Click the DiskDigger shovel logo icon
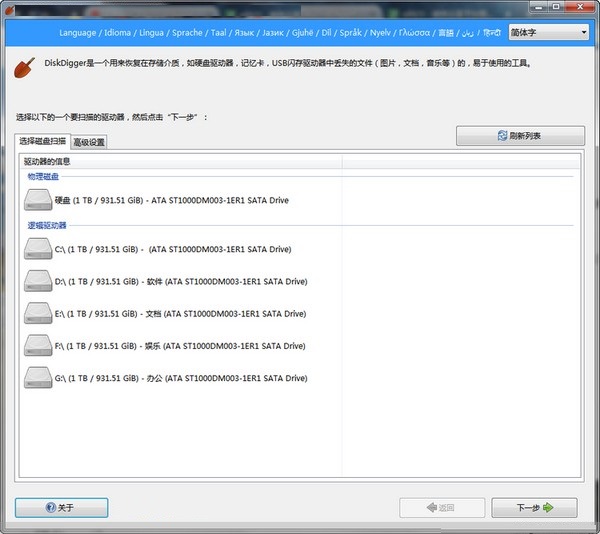 pos(21,66)
